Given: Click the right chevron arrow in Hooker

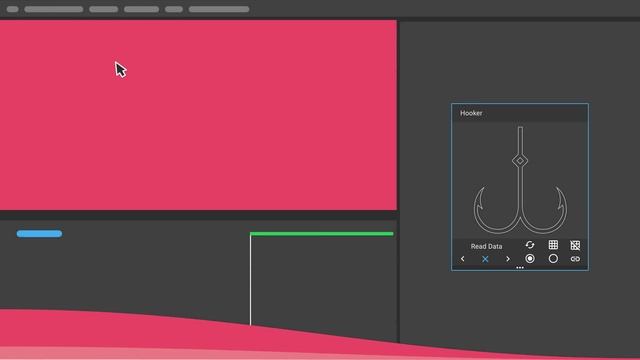Looking at the screenshot, I should pos(508,259).
